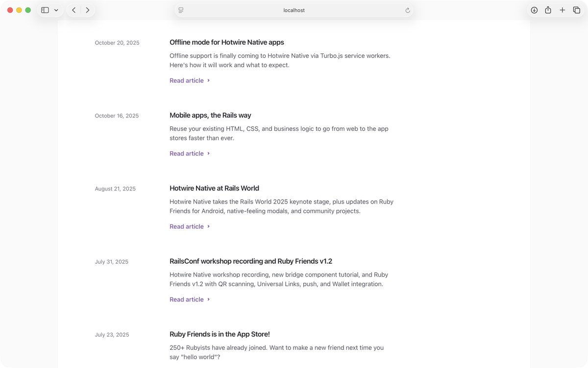The image size is (588, 368).
Task: Open the sidebar options dropdown arrow
Action: [x=56, y=10]
